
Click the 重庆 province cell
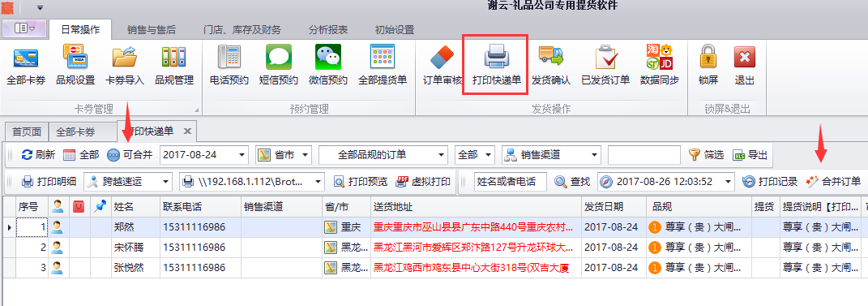346,227
